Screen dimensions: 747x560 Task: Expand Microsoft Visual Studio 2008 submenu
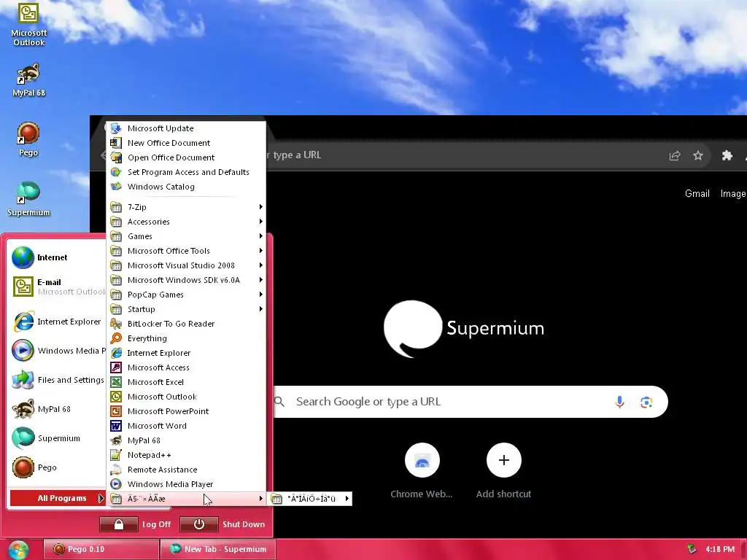[186, 265]
